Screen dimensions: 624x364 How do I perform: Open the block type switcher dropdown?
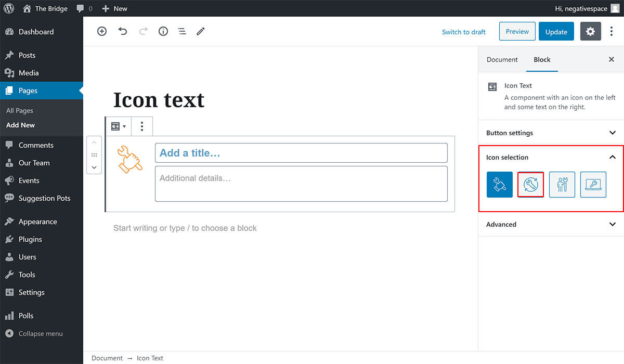[118, 126]
